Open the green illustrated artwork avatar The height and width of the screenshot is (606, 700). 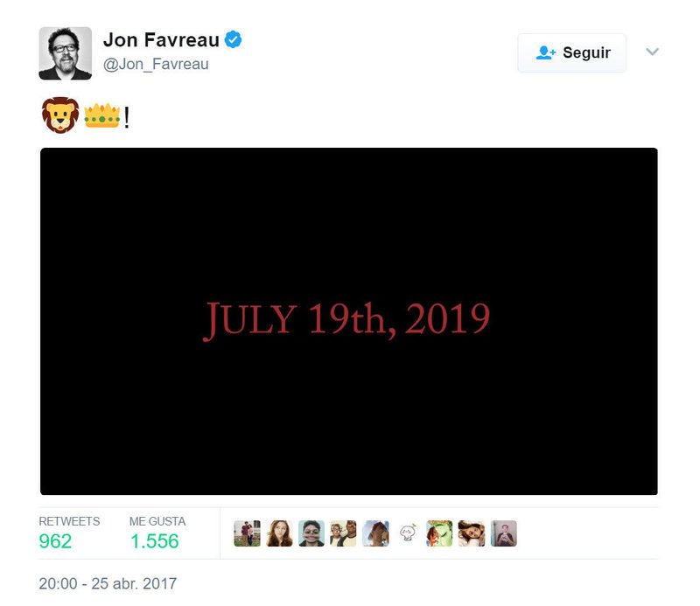(440, 533)
